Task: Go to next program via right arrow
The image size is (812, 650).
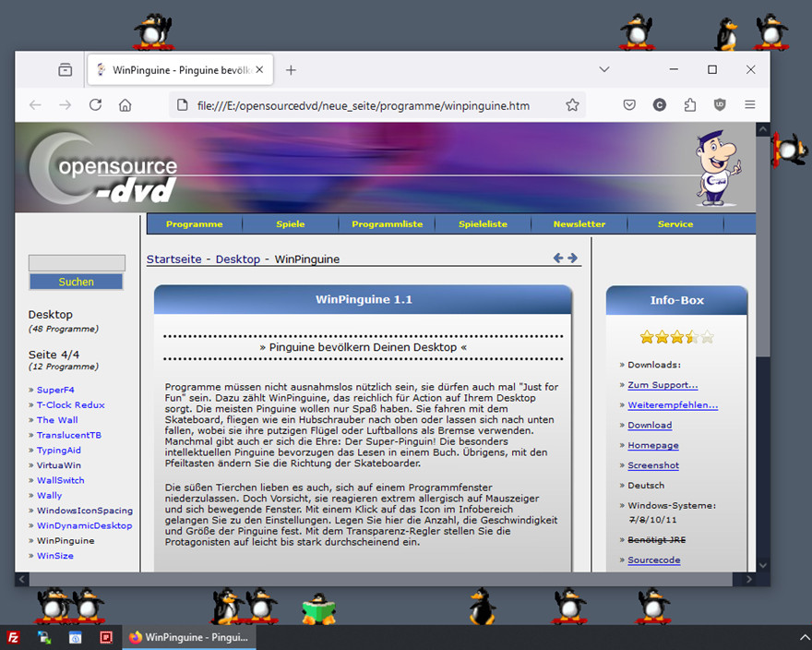Action: [x=573, y=259]
